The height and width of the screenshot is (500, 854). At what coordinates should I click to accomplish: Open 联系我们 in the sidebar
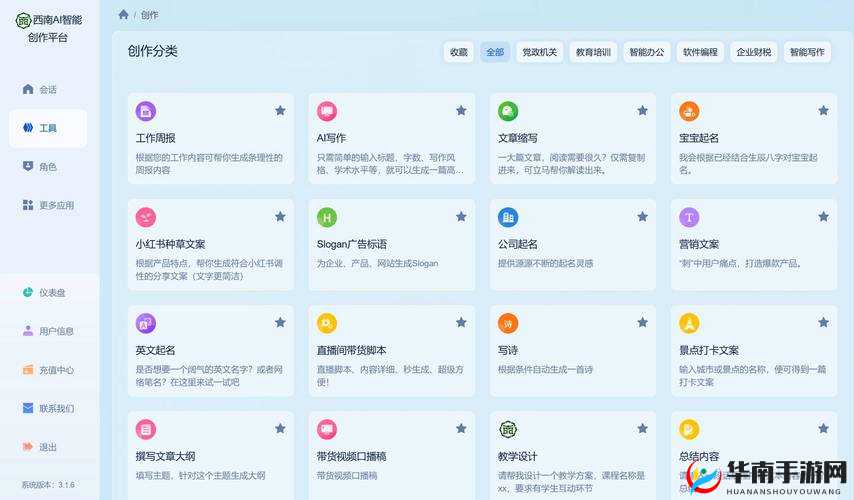[x=48, y=408]
